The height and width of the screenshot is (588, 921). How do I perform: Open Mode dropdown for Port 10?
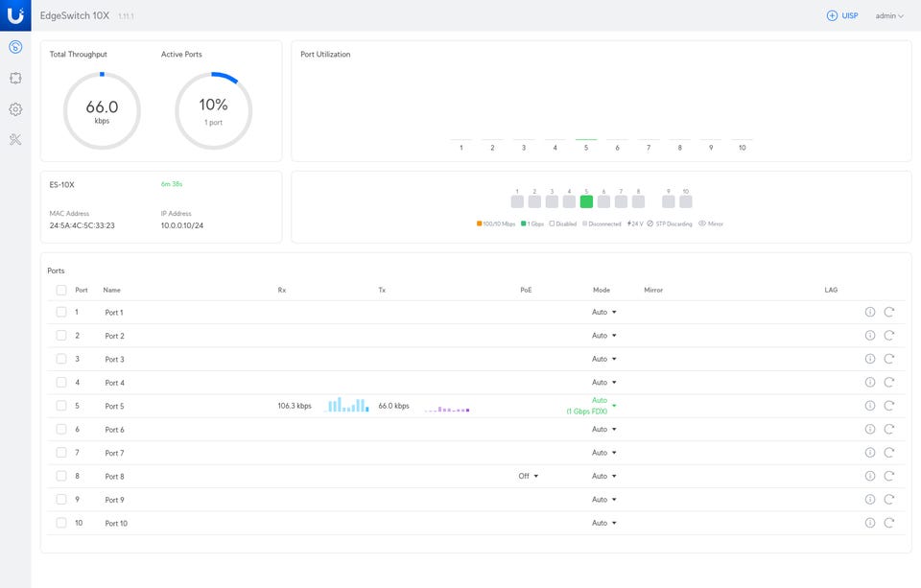coord(603,523)
